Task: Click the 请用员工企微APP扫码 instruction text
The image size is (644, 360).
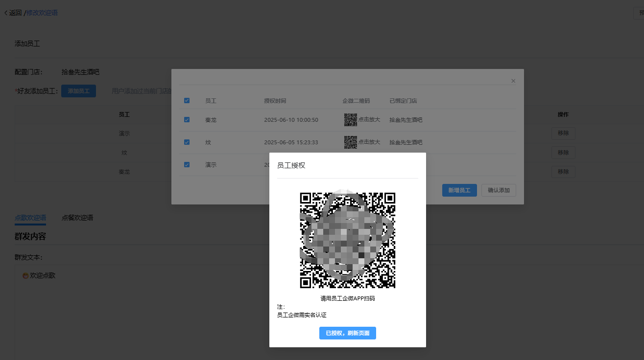Action: pos(348,298)
